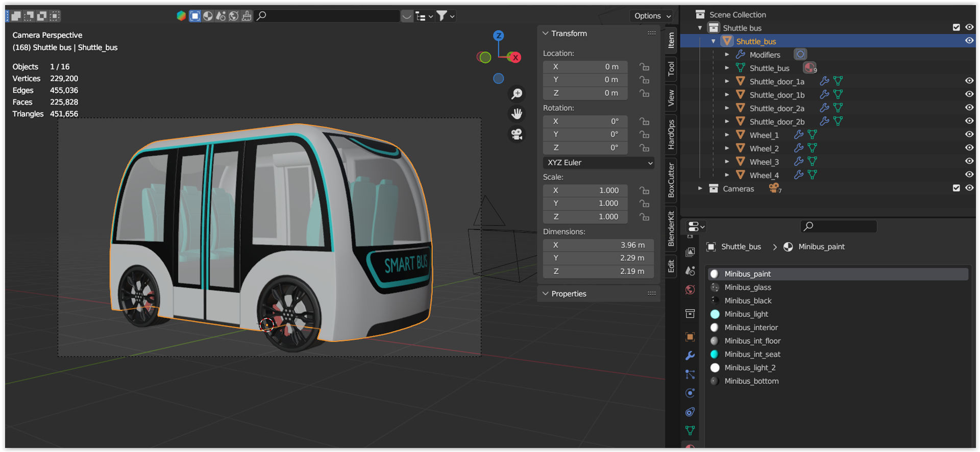Open the Particles properties tab icon
This screenshot has width=980, height=452.
[690, 374]
